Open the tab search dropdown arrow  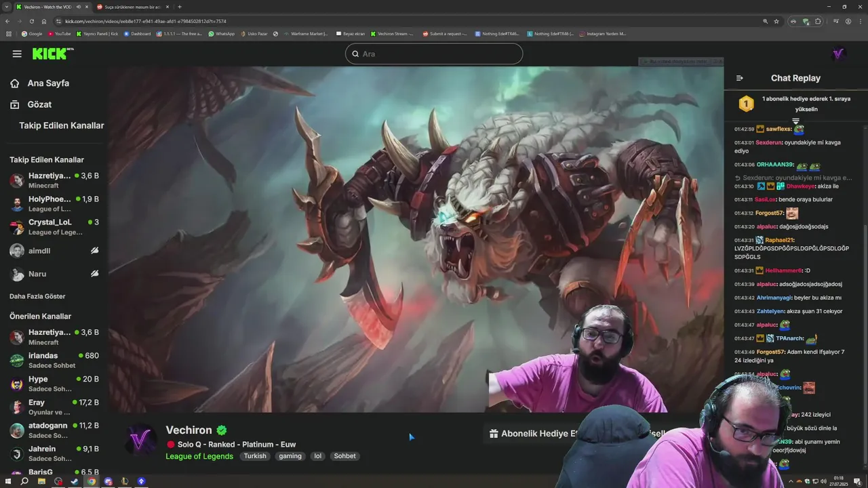6,7
